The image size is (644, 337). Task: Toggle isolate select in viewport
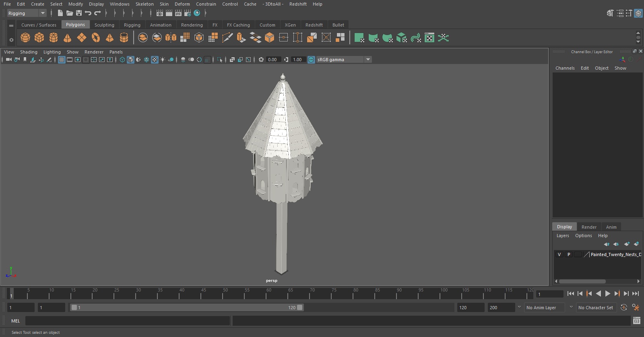tap(220, 60)
